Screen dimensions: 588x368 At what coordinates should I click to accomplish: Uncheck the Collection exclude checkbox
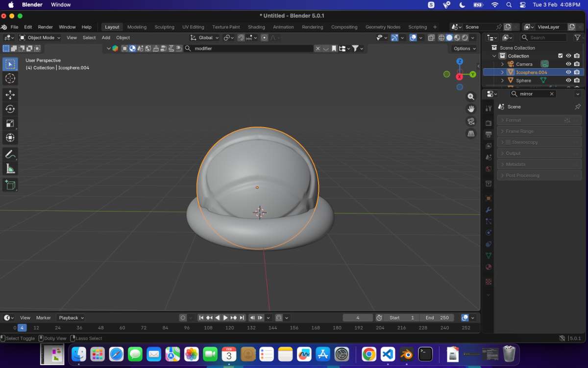tap(561, 56)
